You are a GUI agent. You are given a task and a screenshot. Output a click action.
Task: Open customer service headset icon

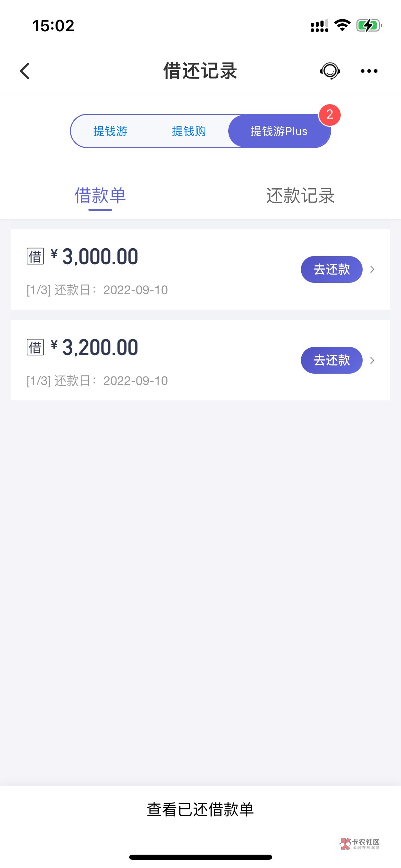330,71
